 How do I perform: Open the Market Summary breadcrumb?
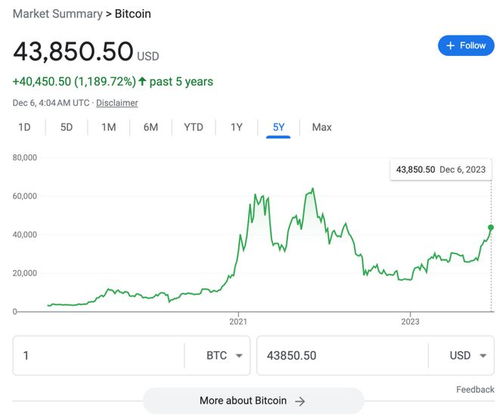58,14
